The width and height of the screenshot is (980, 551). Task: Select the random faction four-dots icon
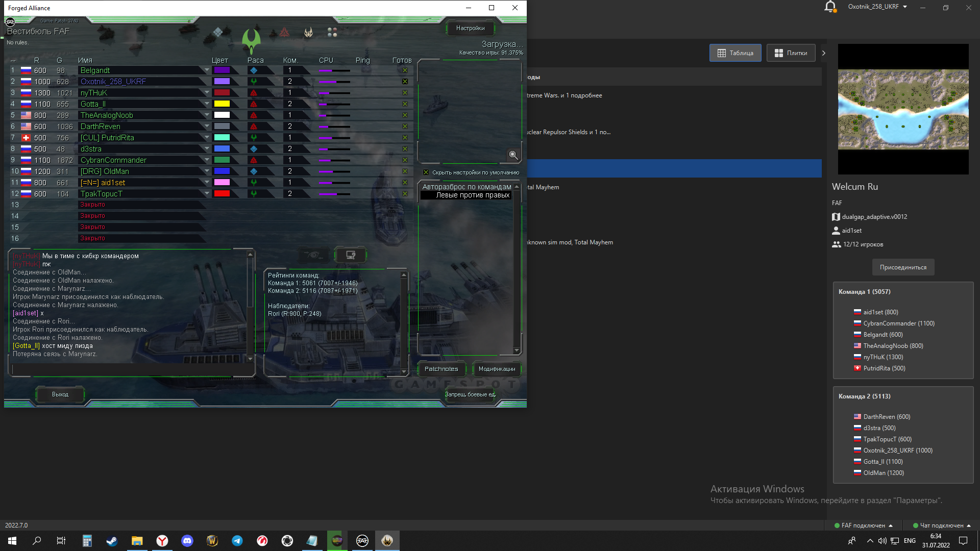(332, 32)
